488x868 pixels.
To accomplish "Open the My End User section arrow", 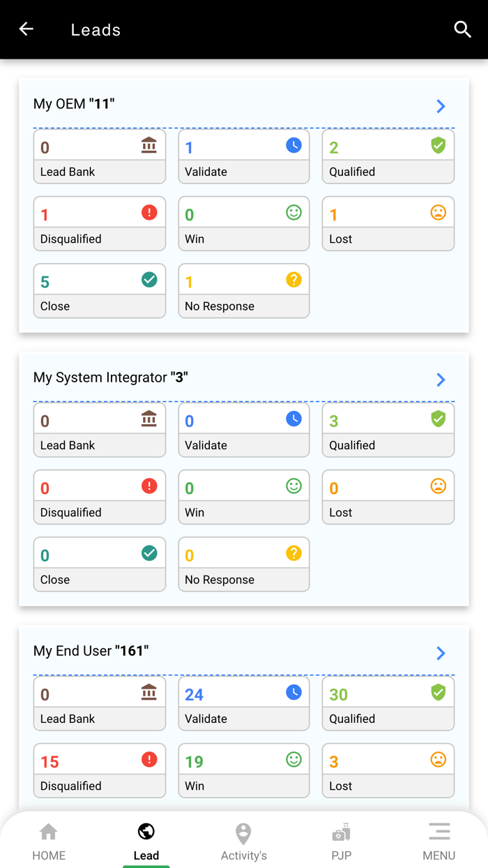I will pos(441,653).
